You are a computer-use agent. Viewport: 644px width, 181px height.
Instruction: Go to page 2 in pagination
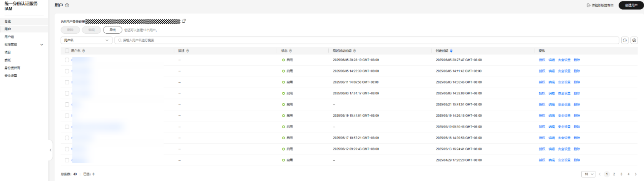point(614,174)
